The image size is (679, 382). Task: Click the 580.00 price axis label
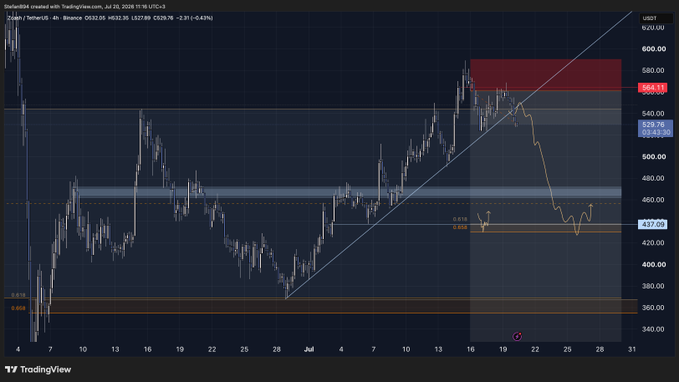pos(653,71)
